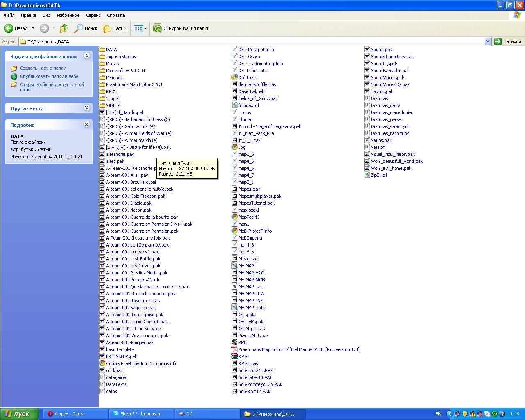Open the Вид menu
Viewport: 525px width, 420px height.
pyautogui.click(x=47, y=15)
